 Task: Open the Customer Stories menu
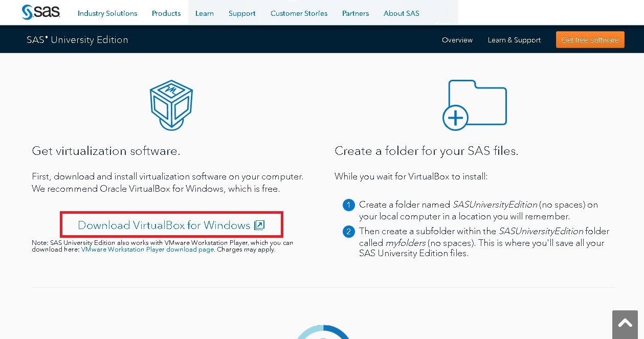click(299, 13)
